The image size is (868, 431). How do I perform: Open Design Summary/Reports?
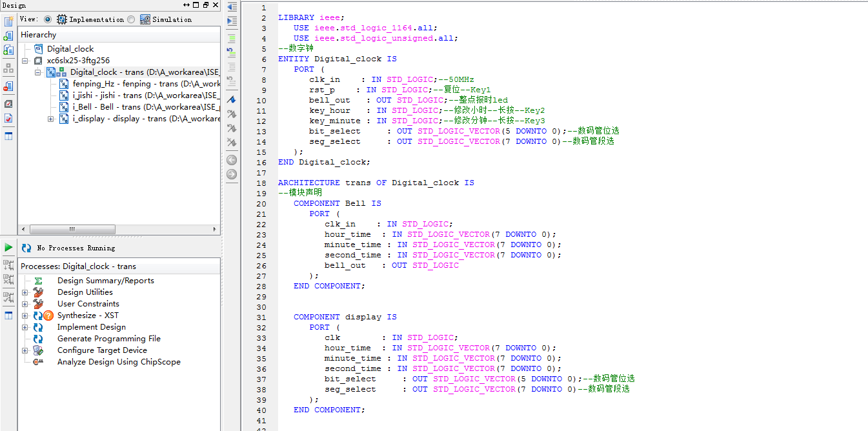(105, 281)
